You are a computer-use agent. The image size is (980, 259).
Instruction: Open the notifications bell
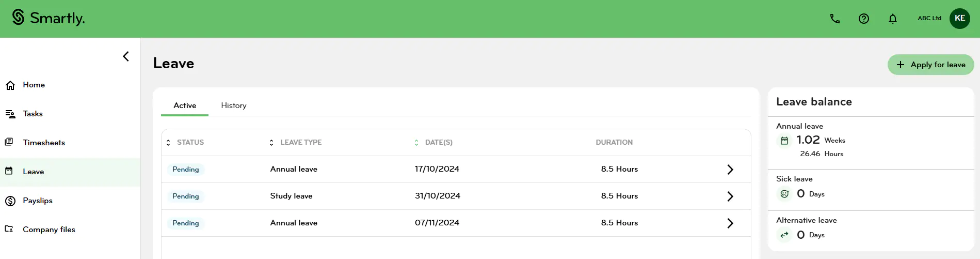pyautogui.click(x=892, y=19)
